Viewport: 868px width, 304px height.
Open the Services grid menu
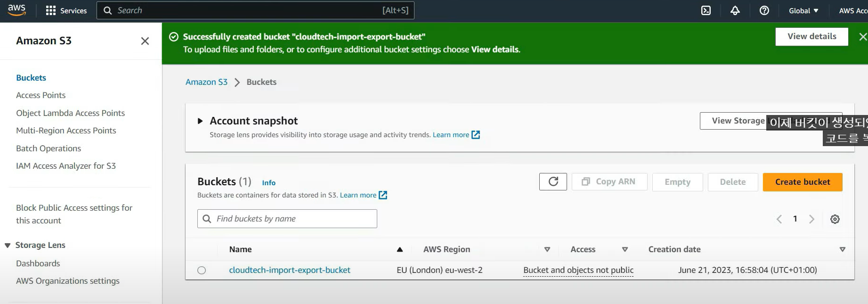click(66, 10)
